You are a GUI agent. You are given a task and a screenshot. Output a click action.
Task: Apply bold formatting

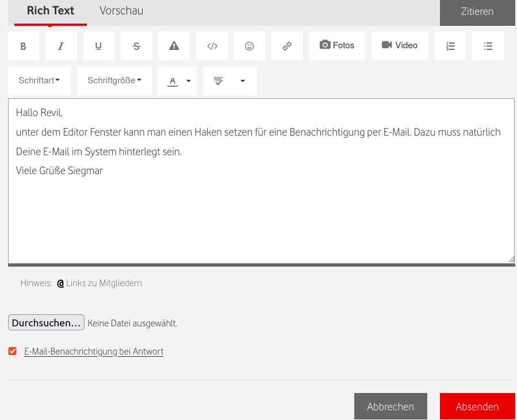click(x=23, y=45)
